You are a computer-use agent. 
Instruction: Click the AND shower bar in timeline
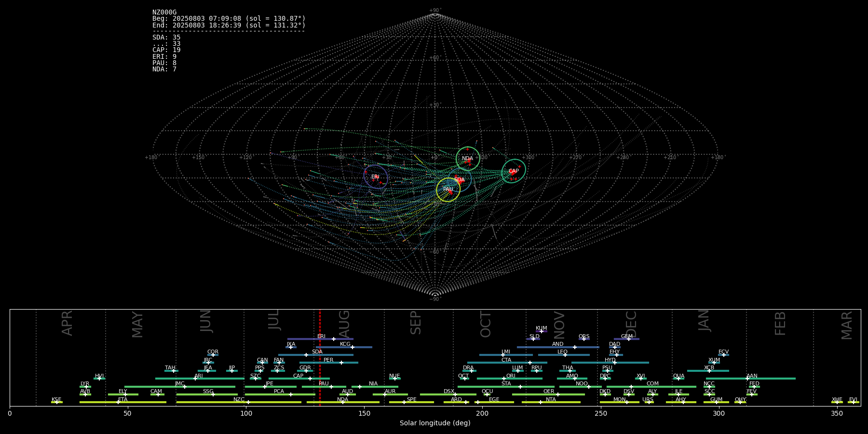click(x=558, y=347)
